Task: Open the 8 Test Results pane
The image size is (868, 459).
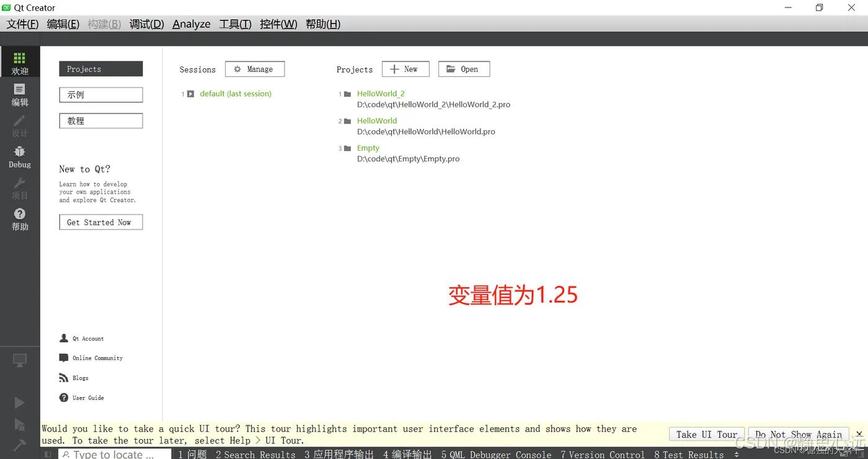Action: point(689,455)
